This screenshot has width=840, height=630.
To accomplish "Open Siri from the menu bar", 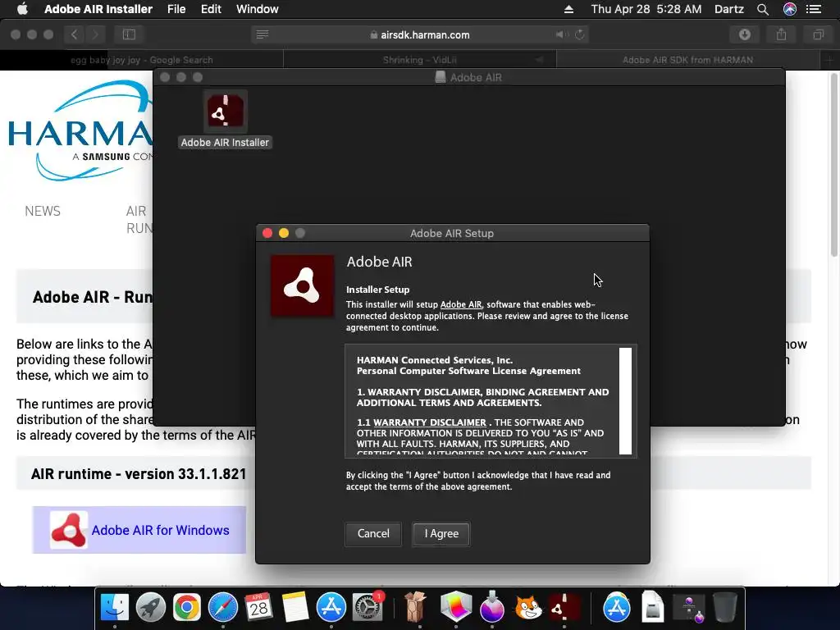I will point(790,9).
